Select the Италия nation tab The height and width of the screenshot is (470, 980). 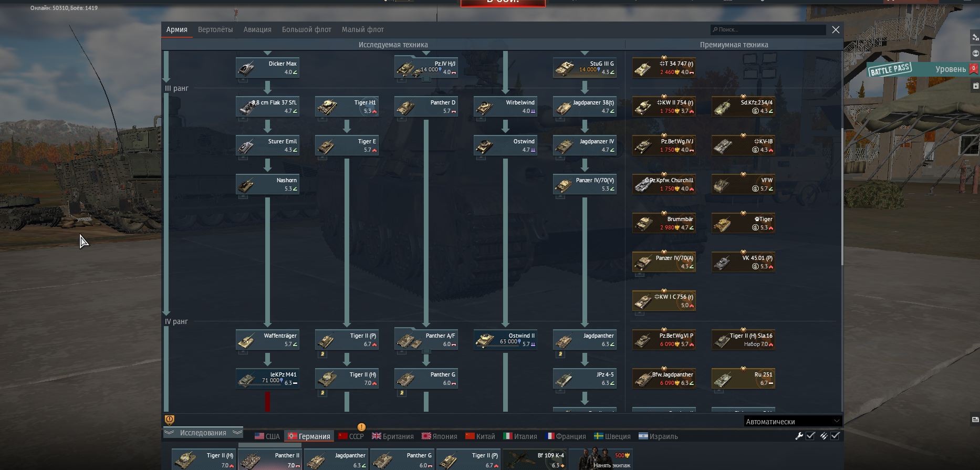click(520, 436)
